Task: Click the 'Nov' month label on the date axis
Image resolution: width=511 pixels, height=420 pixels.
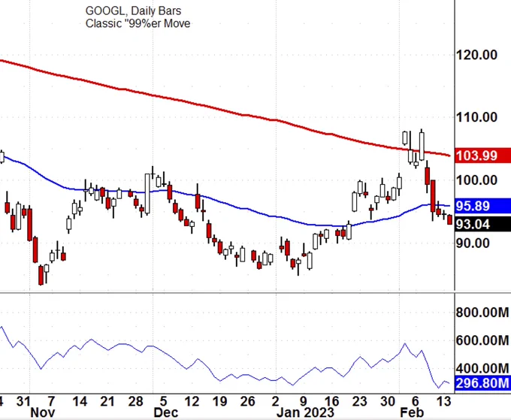Action: point(43,412)
